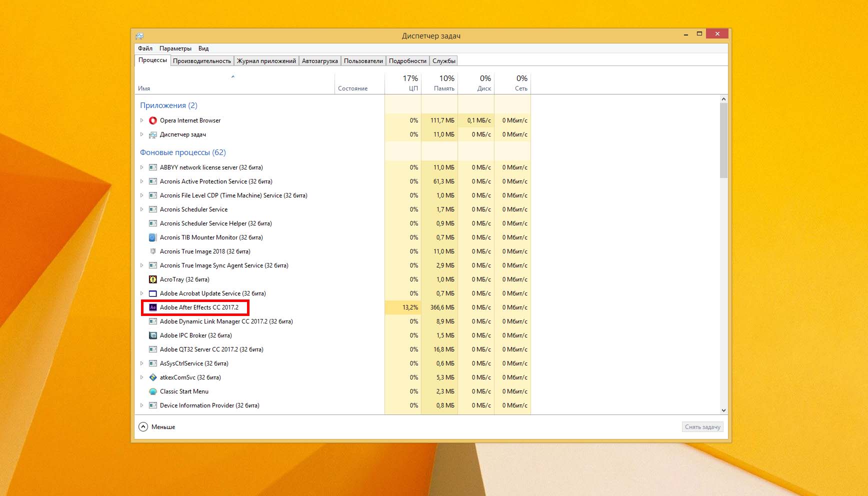Click the Task Manager title bar icon

pos(139,36)
